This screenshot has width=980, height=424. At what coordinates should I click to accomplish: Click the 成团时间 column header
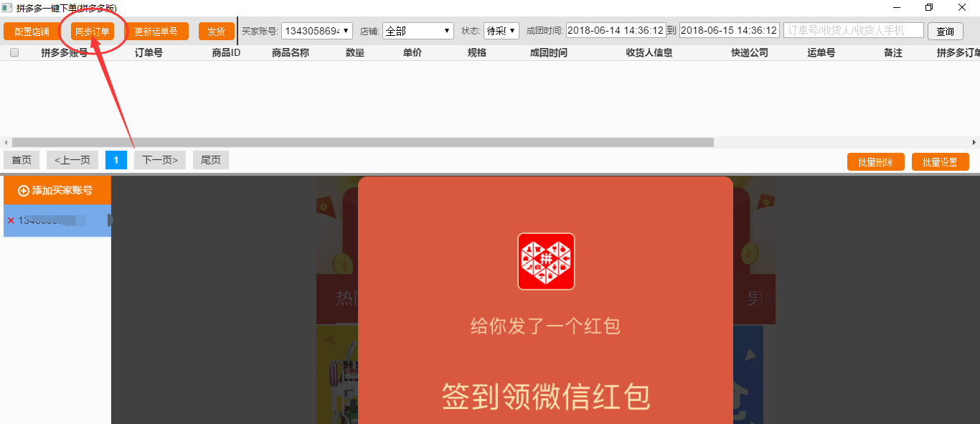pos(549,52)
